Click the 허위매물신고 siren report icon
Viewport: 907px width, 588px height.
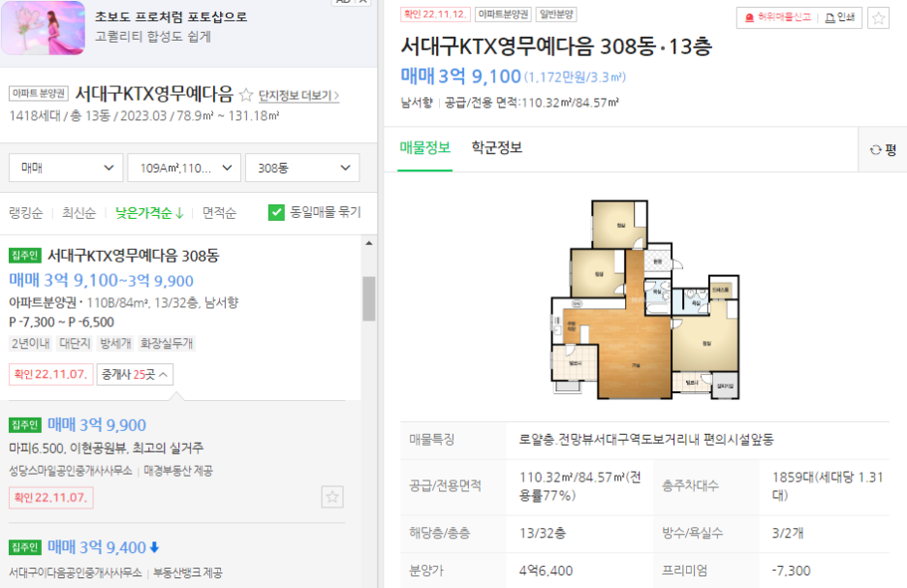click(749, 18)
